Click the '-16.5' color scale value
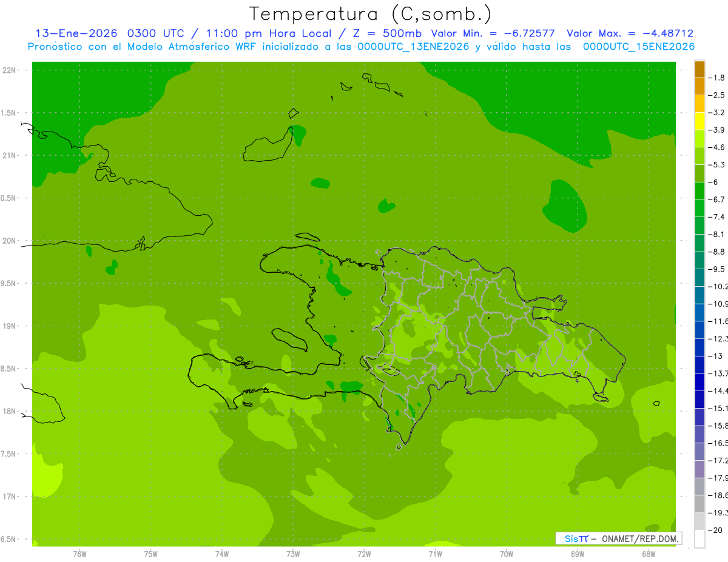Viewport: 728px width, 562px height. [718, 443]
